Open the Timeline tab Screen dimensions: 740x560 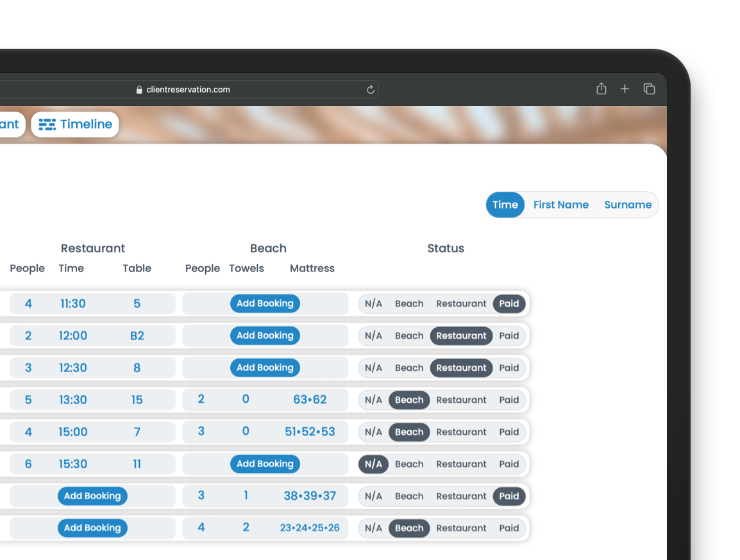coord(85,124)
